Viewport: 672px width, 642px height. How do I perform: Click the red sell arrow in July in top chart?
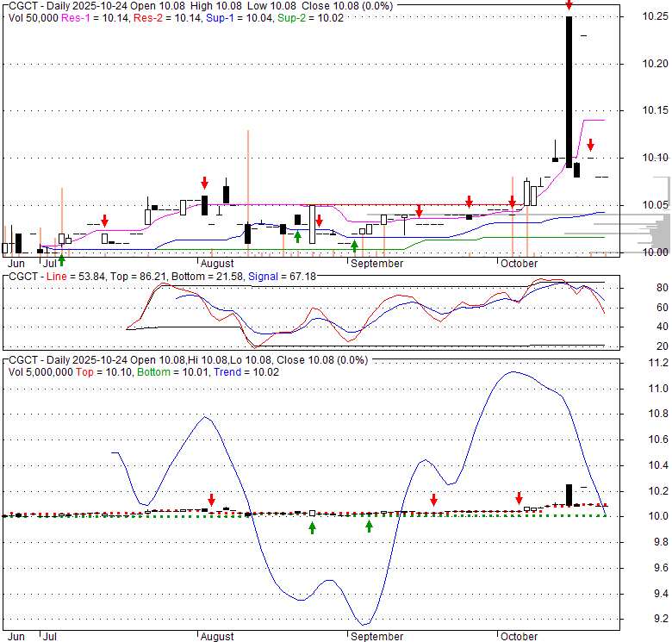[104, 221]
